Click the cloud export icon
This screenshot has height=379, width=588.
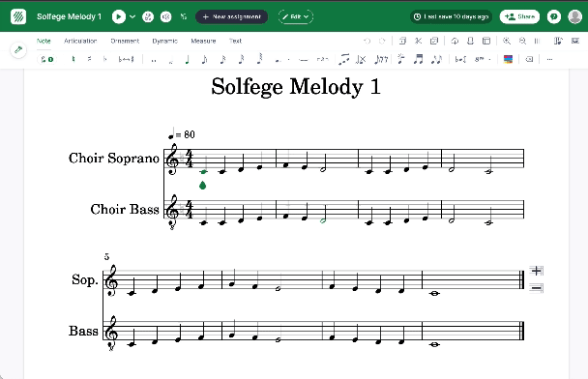click(455, 41)
